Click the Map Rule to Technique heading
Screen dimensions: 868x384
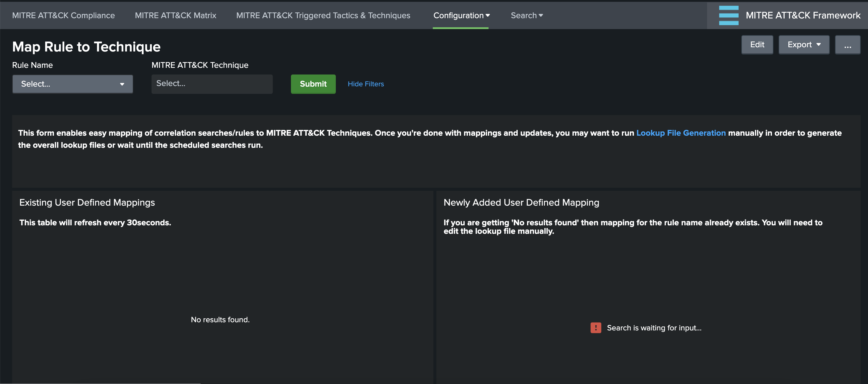point(86,47)
